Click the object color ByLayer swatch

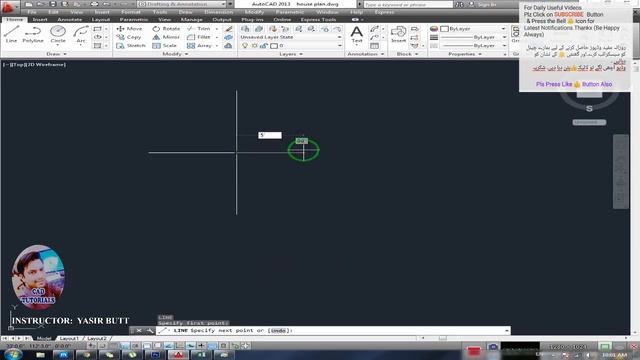pos(444,29)
